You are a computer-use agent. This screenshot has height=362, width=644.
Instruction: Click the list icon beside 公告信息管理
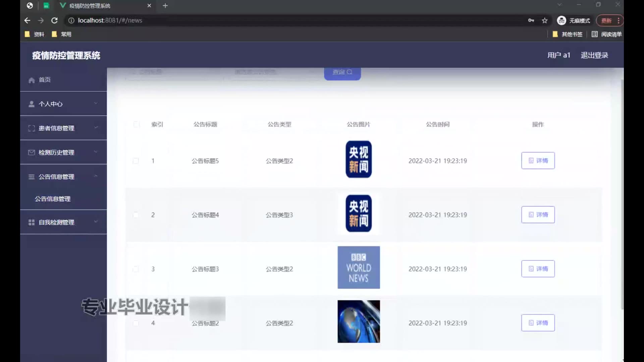32,177
